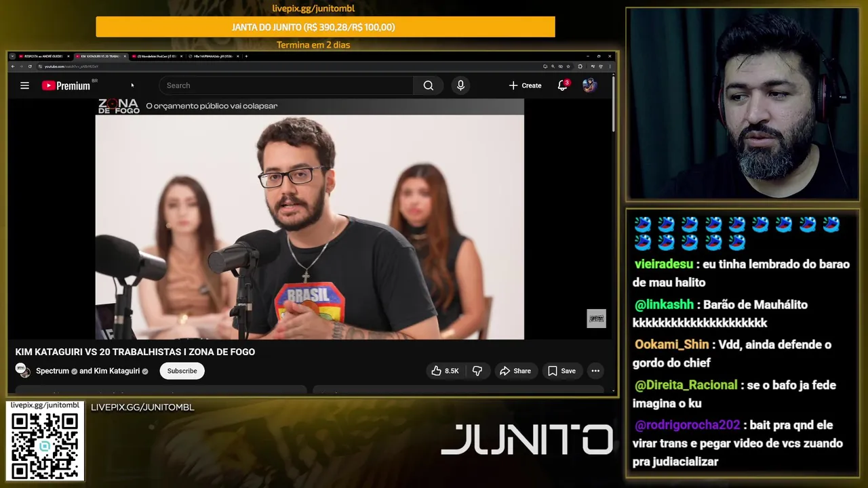This screenshot has height=488, width=868.
Task: Click the Kim Kataguiri video player
Action: coord(309,219)
